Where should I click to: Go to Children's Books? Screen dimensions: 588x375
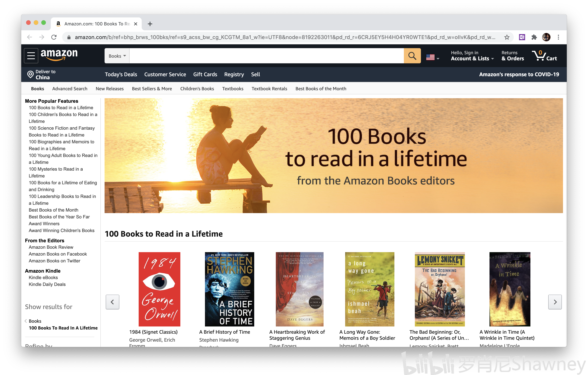click(197, 89)
